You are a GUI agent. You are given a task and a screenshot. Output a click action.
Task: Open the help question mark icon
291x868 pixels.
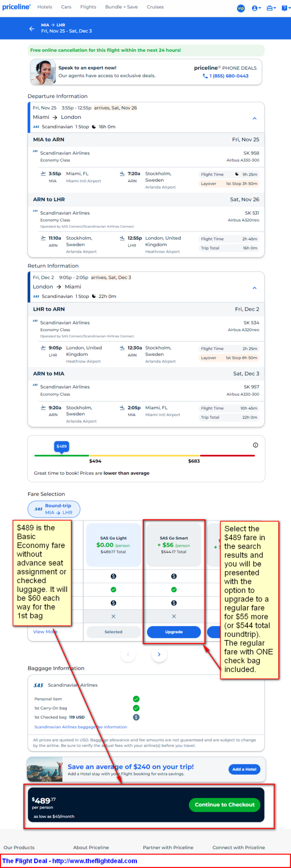coord(285,8)
